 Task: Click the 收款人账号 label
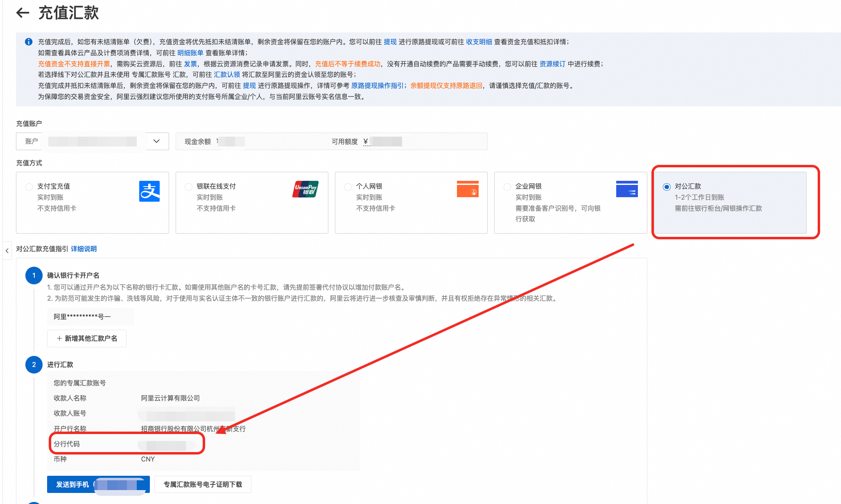70,413
